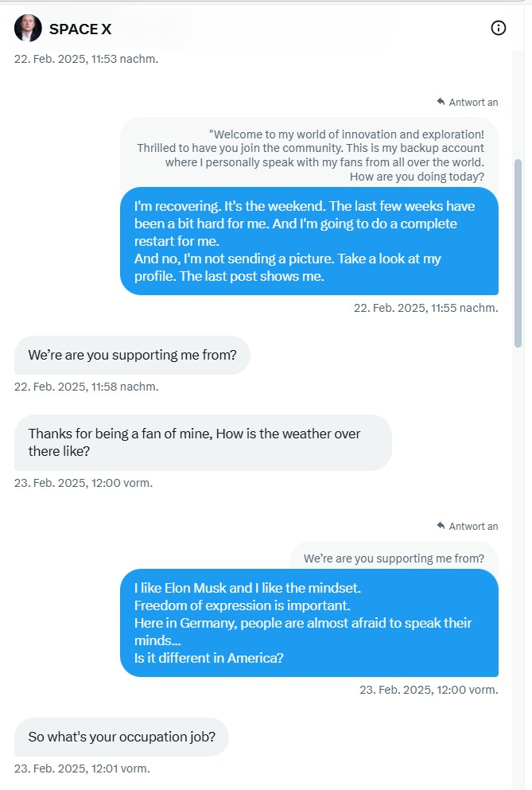Click the first "Antwort an" label
Image resolution: width=532 pixels, height=790 pixels.
point(473,102)
